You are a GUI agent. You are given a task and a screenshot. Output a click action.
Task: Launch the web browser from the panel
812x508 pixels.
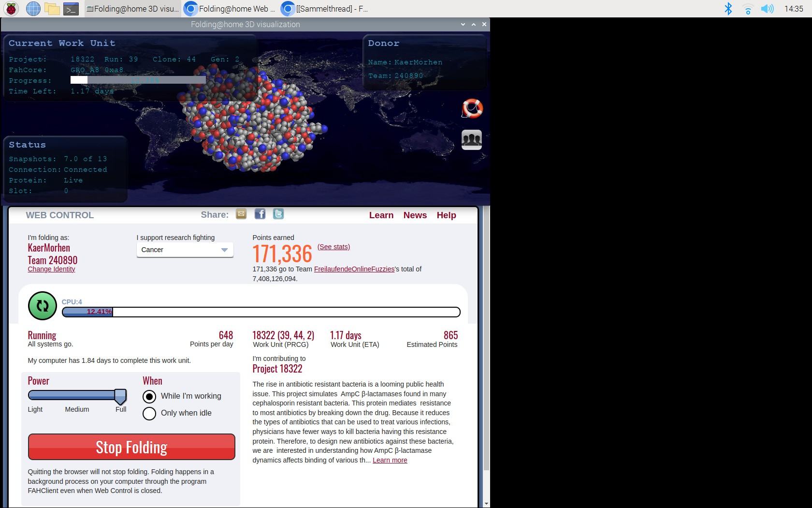(33, 9)
